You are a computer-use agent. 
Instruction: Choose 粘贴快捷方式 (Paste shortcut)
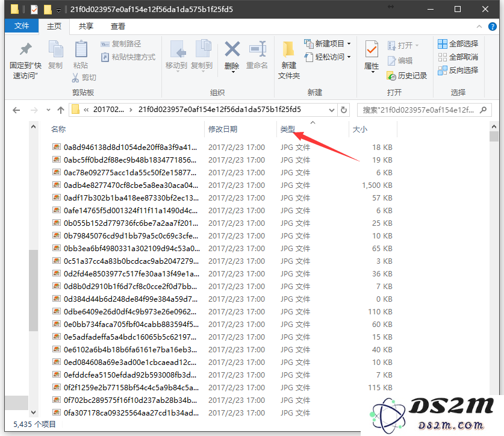tap(128, 57)
